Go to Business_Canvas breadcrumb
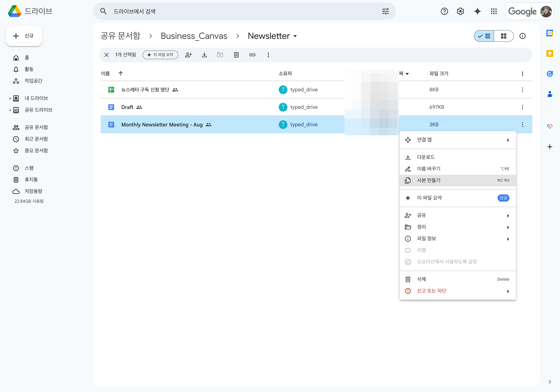Viewport: 560px width, 392px height. point(194,36)
